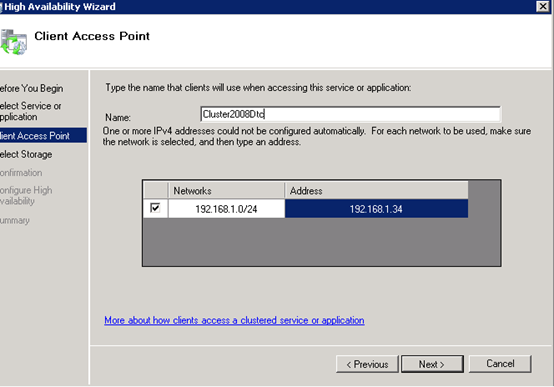
Task: Select the Before You Begin step
Action: 31,88
